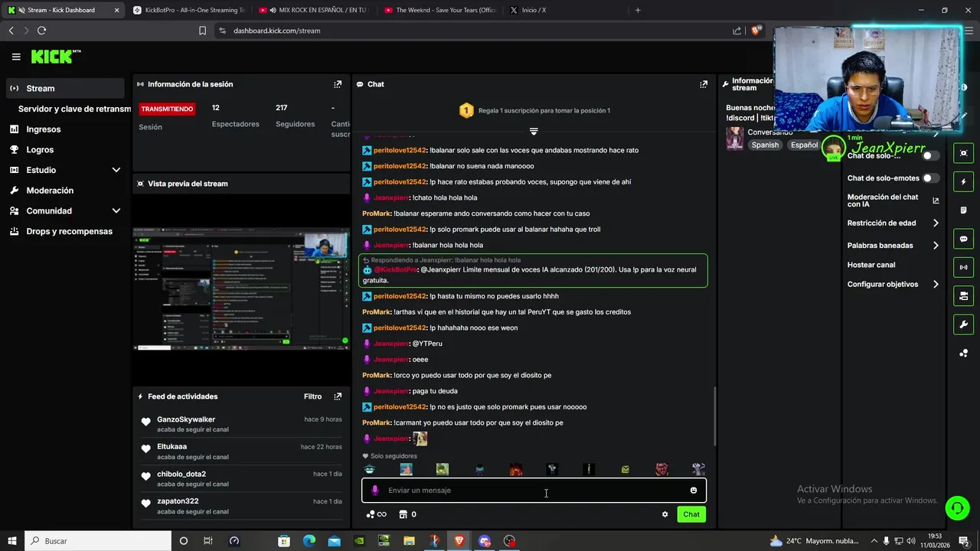Image resolution: width=980 pixels, height=551 pixels.
Task: Expand Restricción de edad options
Action: 936,223
